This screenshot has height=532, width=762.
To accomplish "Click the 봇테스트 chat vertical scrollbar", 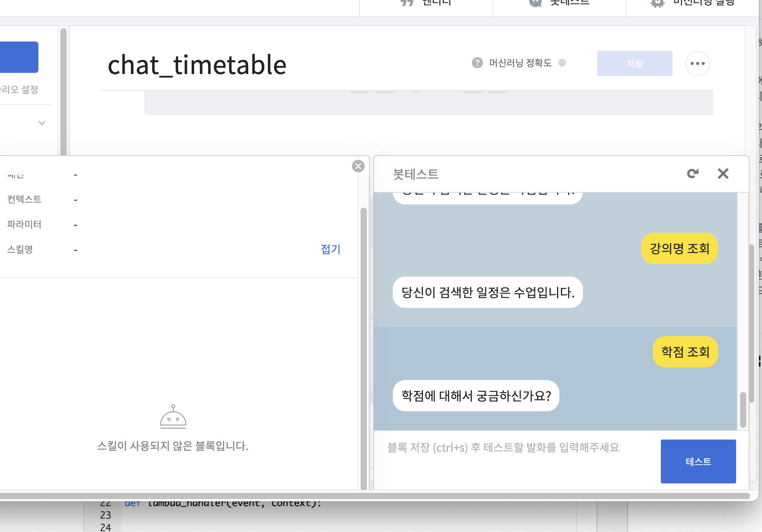I will (743, 409).
